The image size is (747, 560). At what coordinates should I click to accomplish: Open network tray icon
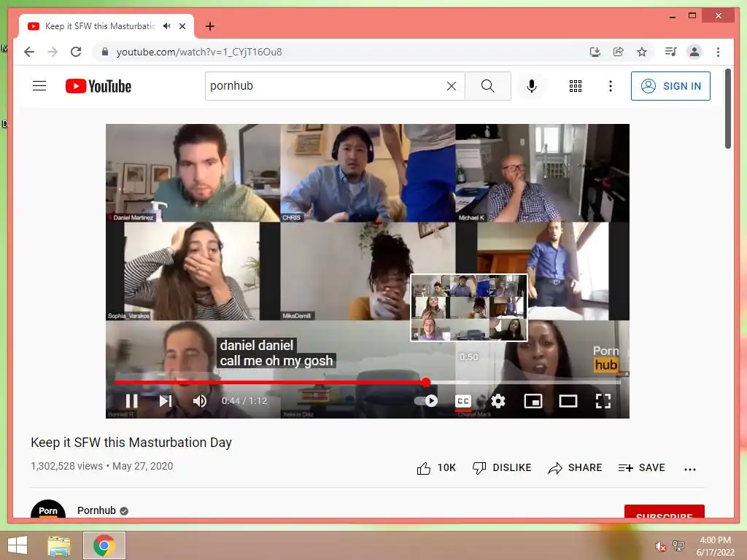tap(678, 545)
